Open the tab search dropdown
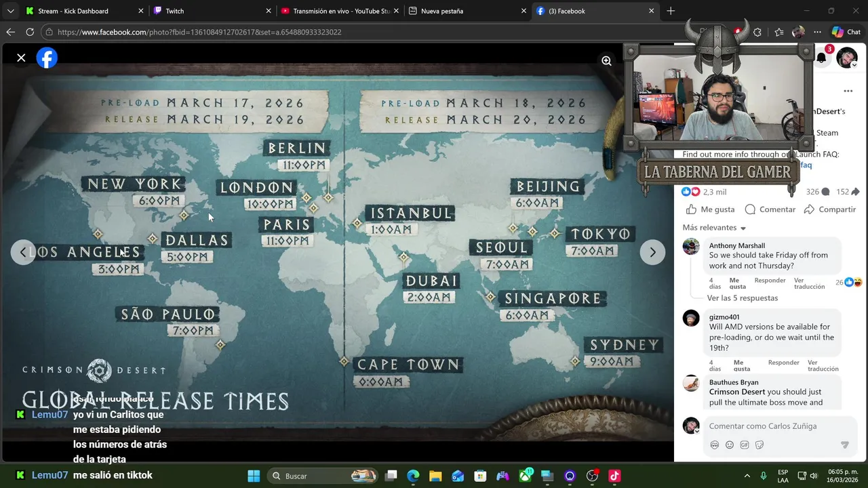 click(x=10, y=11)
